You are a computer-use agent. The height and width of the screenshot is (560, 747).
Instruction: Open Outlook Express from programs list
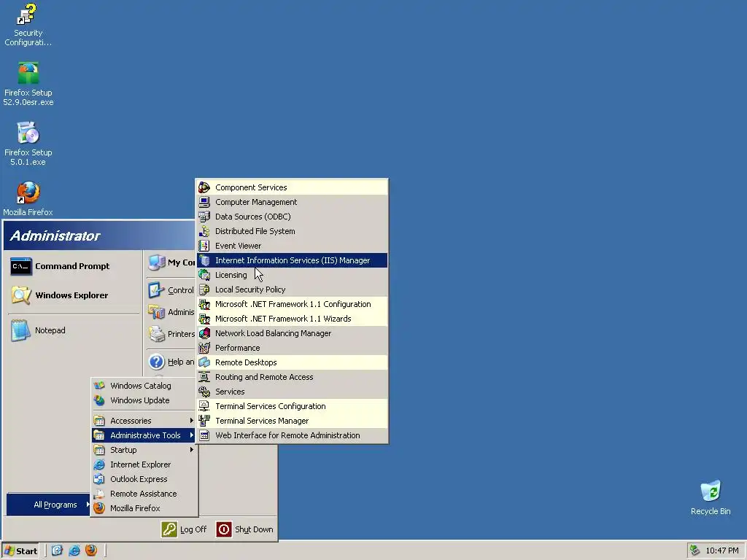[x=144, y=479]
